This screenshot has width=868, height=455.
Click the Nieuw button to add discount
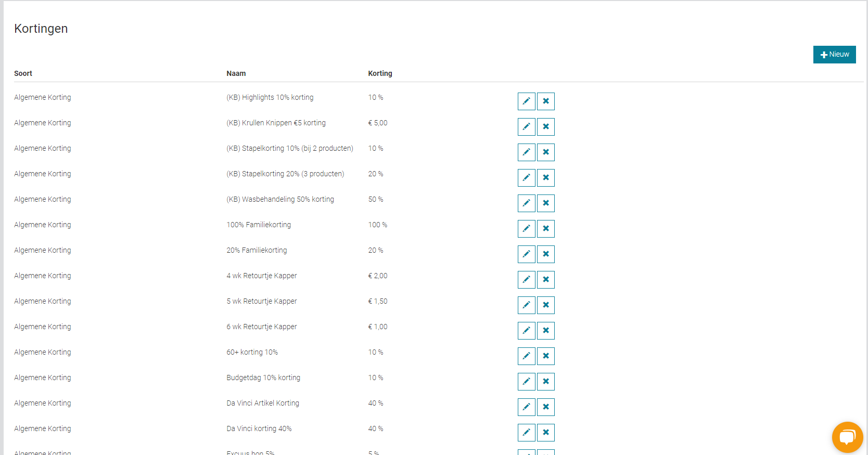[x=834, y=55]
